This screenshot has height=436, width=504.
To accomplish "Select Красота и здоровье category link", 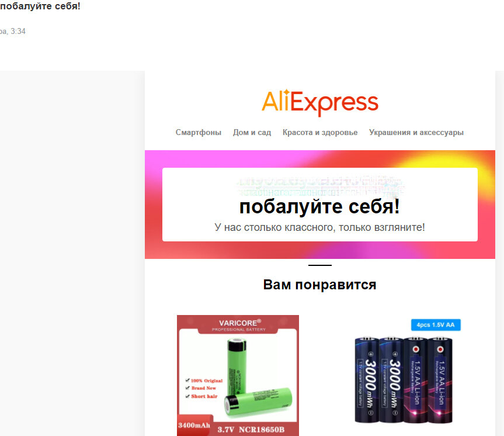I will click(x=320, y=133).
